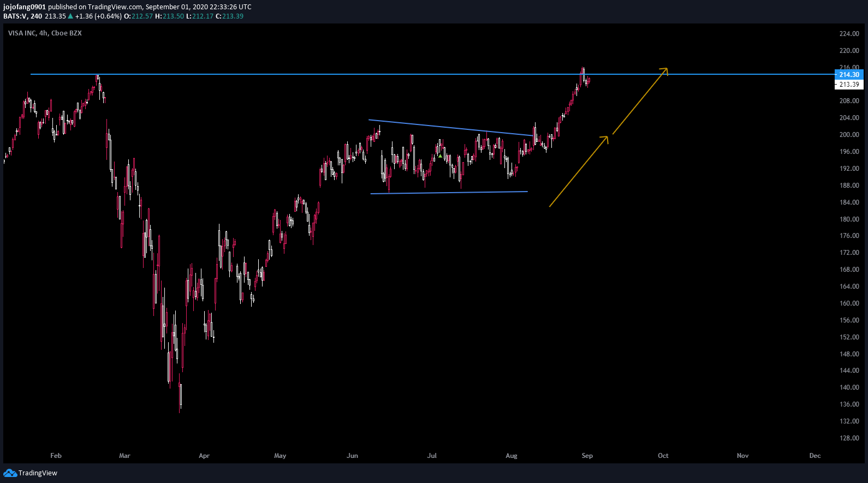Click the 188.00 price axis label
The width and height of the screenshot is (868, 483).
point(849,186)
